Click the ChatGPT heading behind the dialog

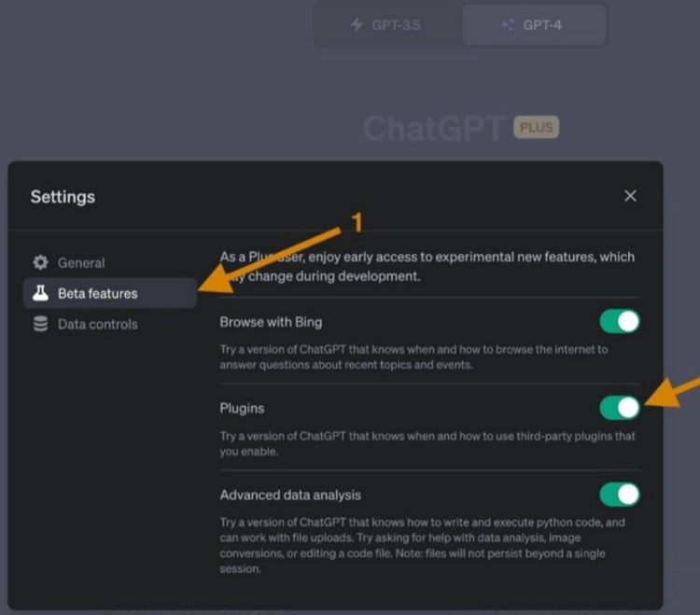click(x=433, y=129)
